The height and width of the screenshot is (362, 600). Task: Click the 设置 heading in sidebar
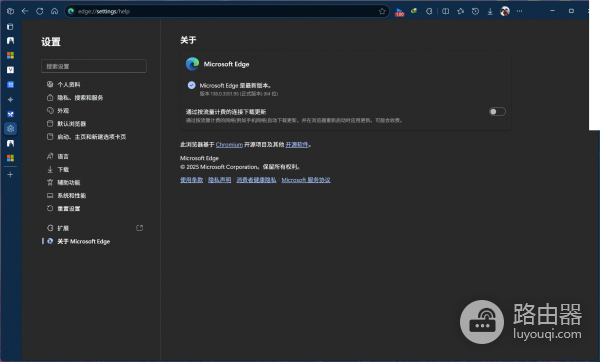51,42
